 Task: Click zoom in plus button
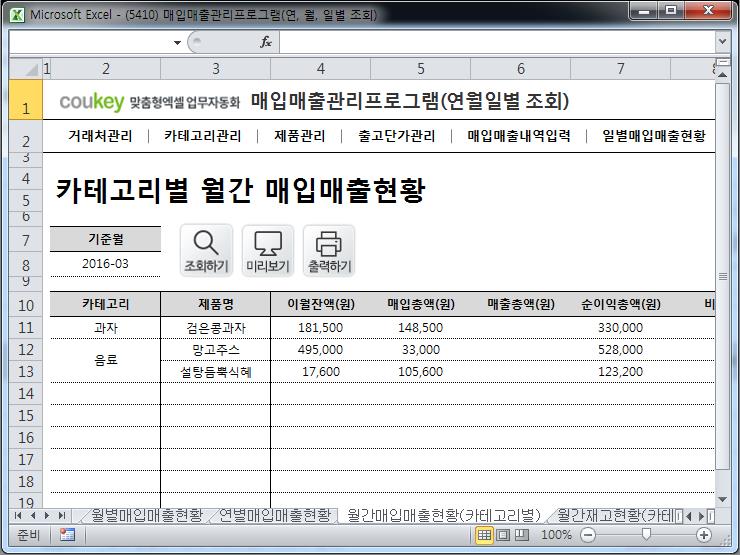tap(704, 535)
